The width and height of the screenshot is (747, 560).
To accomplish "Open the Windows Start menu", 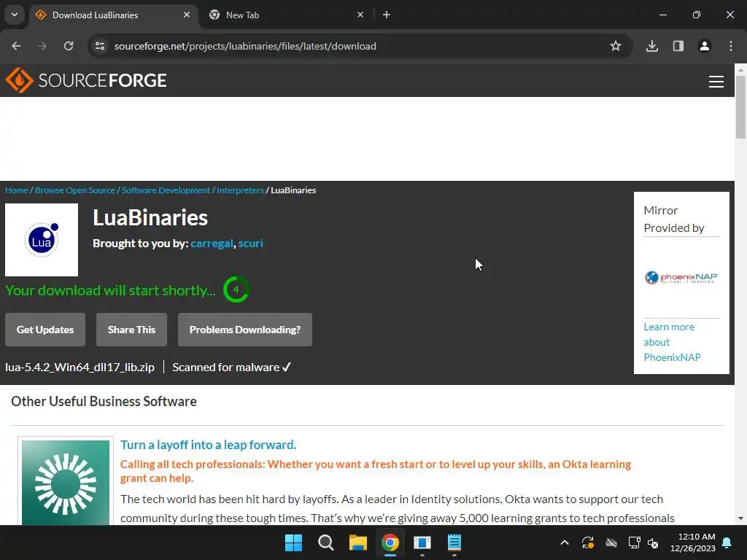I will [293, 542].
